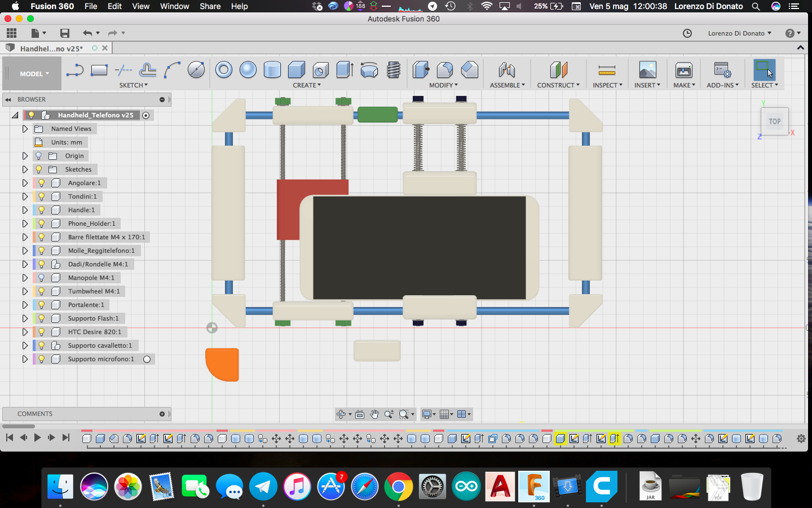Toggle lightbulb for Barre filettate M4 x 170:1

[x=41, y=237]
